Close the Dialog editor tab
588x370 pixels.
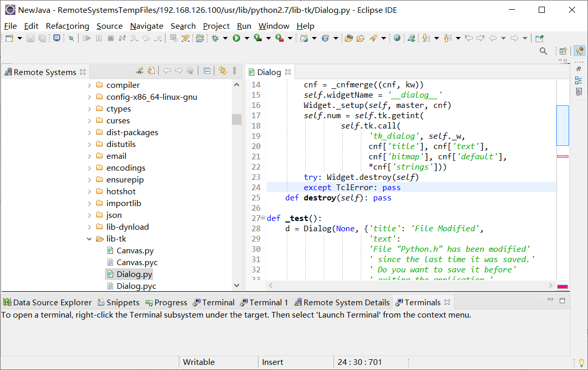click(288, 71)
